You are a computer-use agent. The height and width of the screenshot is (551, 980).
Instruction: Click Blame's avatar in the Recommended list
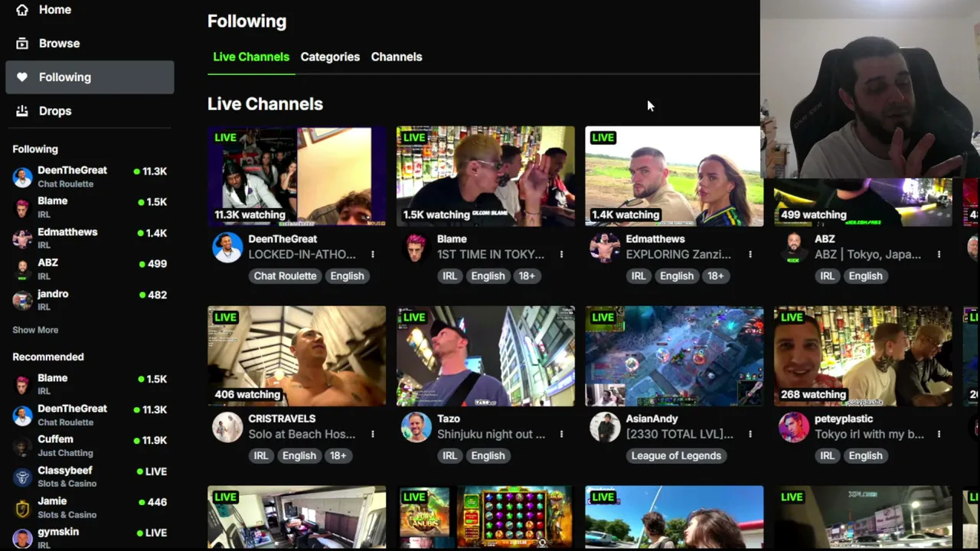[x=22, y=384]
